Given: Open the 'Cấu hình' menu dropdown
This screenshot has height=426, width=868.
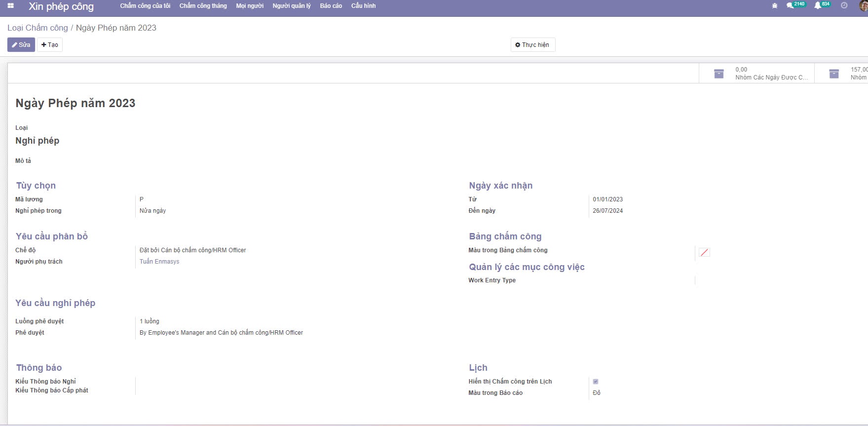Looking at the screenshot, I should click(363, 6).
